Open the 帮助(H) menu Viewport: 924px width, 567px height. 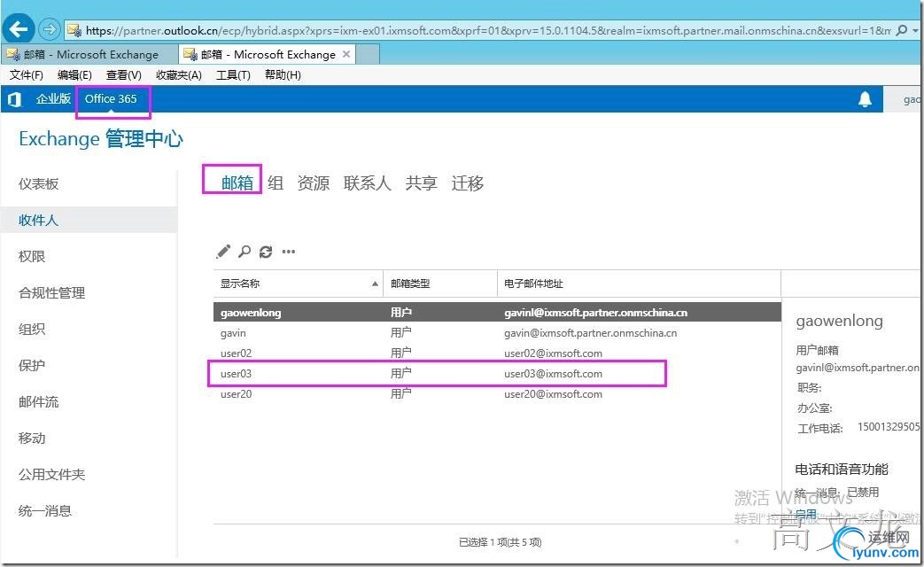tap(283, 74)
